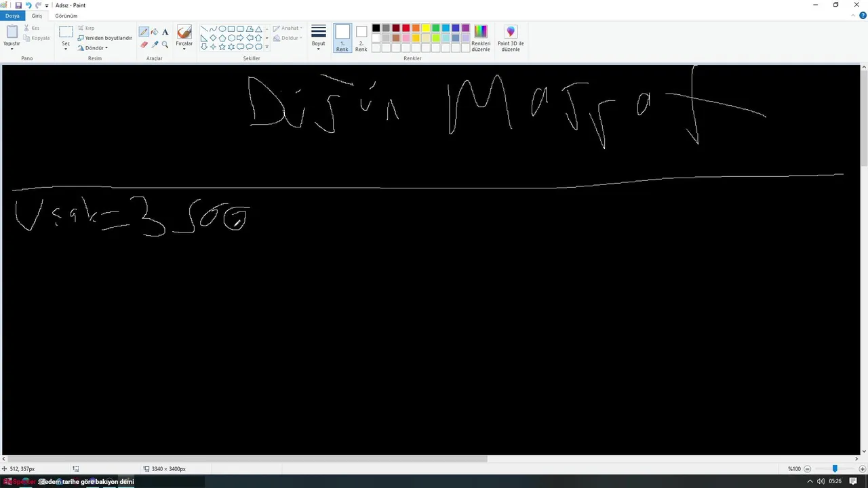
Task: Click the vertical canvas scrollbar
Action: pyautogui.click(x=863, y=117)
